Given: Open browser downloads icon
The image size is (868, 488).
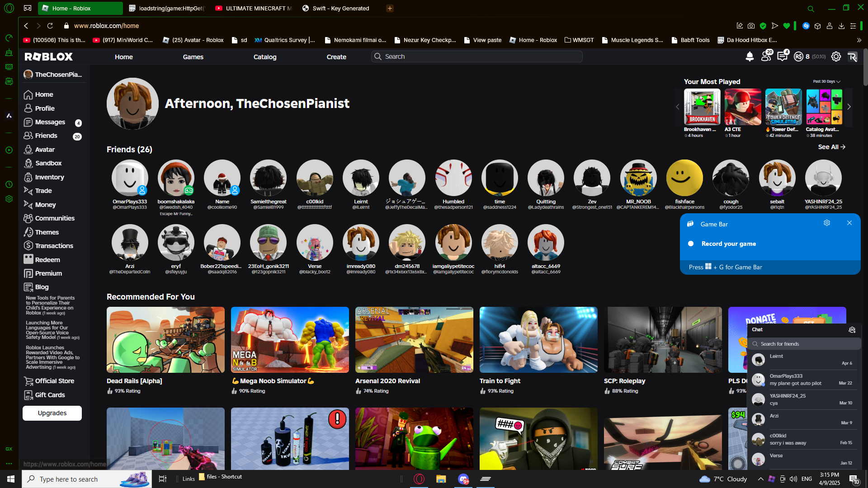Looking at the screenshot, I should [841, 26].
